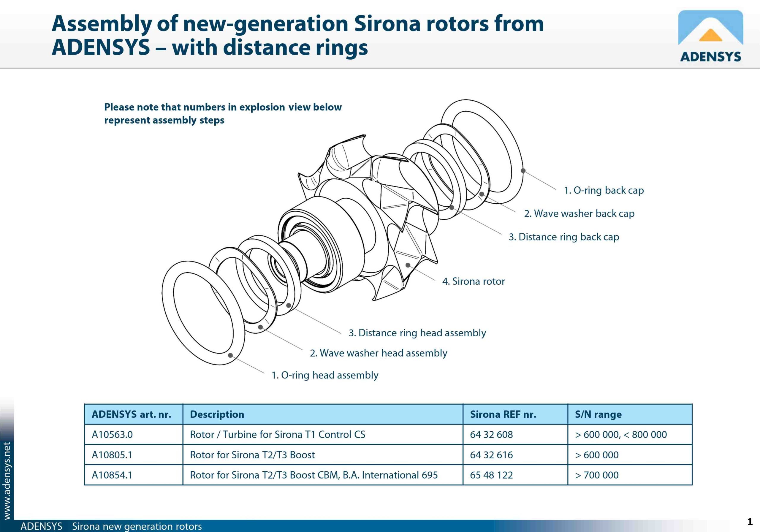Click the 'Sirona REF nr.' column header
This screenshot has height=532, width=760.
coord(503,414)
